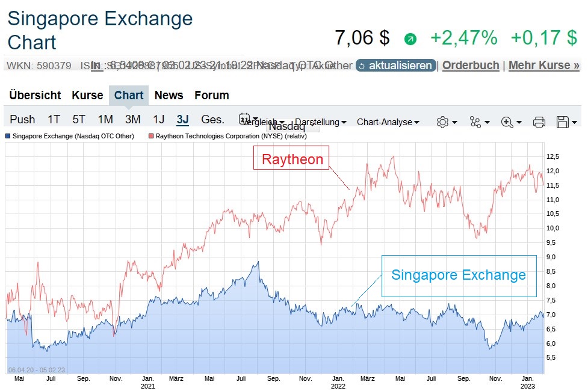588x391 pixels.
Task: Set time range to 3M
Action: 133,119
